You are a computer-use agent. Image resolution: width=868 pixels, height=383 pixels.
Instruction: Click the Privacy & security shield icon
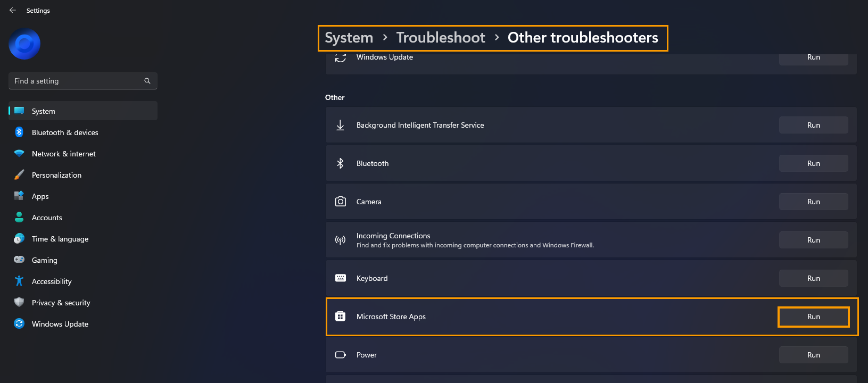coord(19,302)
